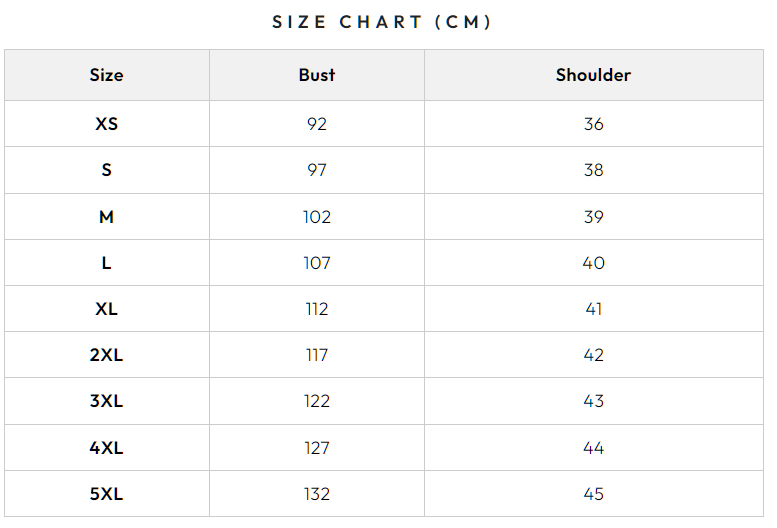
Task: Select the 5XL size row label
Action: [x=106, y=494]
